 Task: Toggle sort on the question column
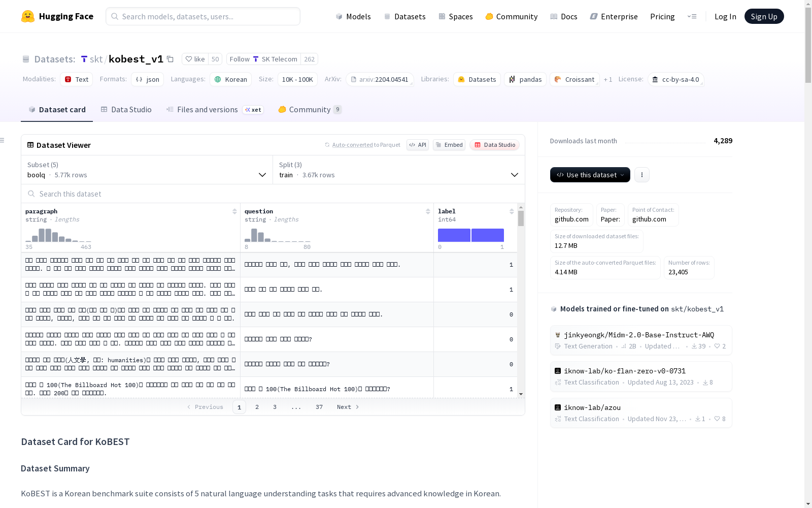click(428, 211)
